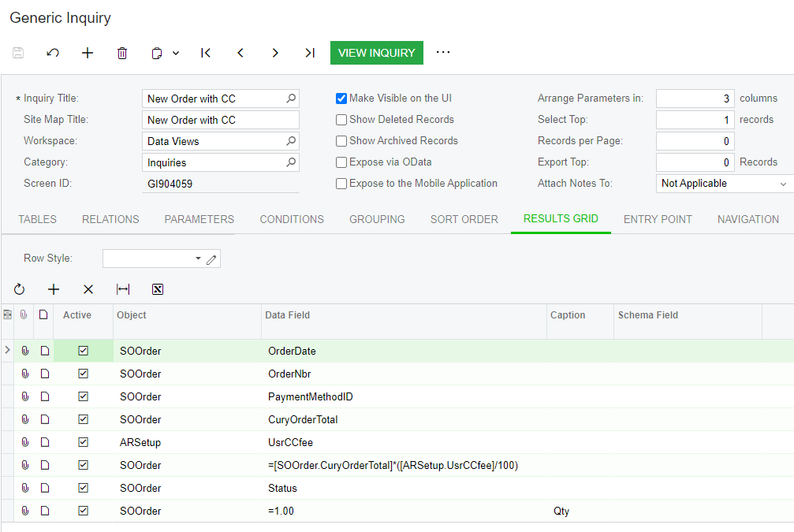
Task: Refresh the results grid
Action: pos(20,289)
